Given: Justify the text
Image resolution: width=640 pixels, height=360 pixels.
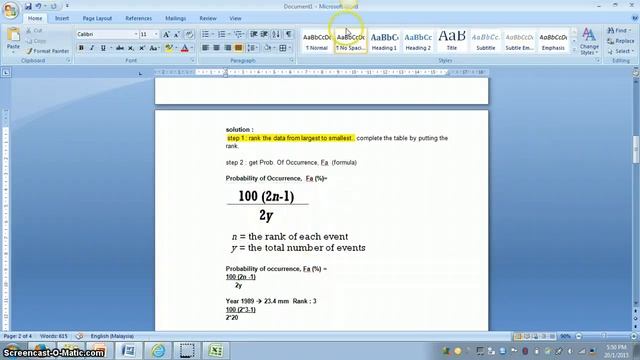Looking at the screenshot, I should pos(238,48).
